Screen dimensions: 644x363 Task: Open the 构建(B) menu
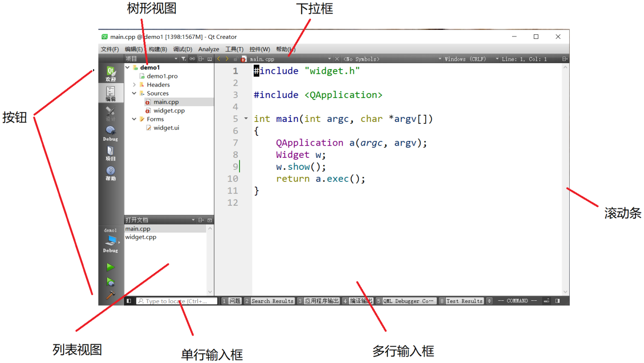pos(158,49)
